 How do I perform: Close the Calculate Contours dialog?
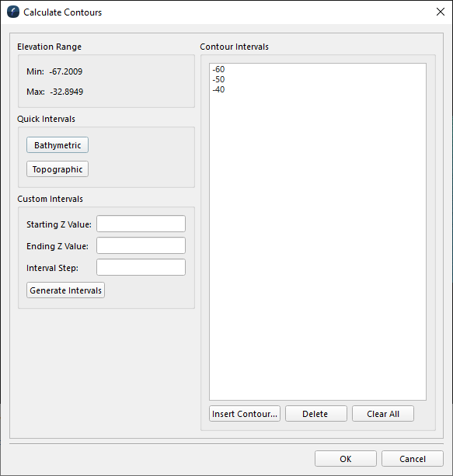coord(441,12)
